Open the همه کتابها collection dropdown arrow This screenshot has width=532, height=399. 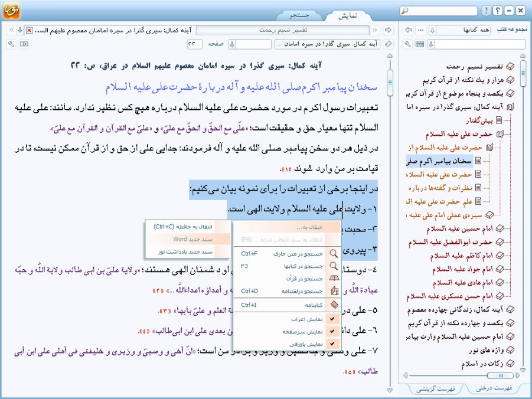point(432,30)
